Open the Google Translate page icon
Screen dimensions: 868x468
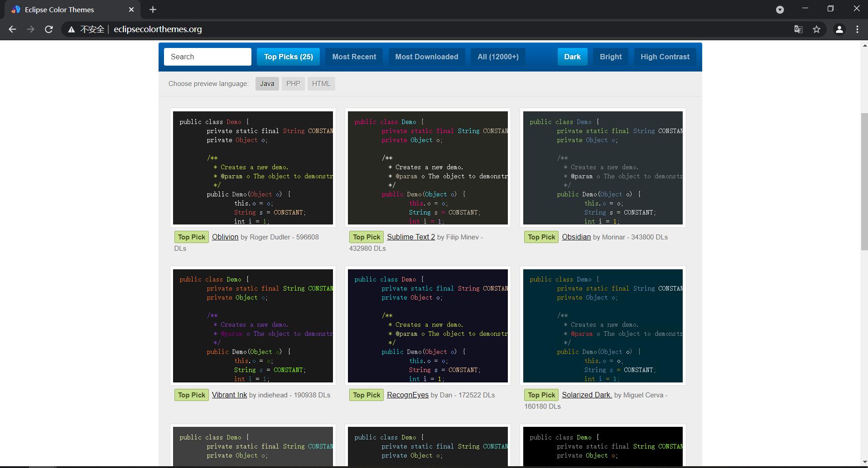click(798, 29)
